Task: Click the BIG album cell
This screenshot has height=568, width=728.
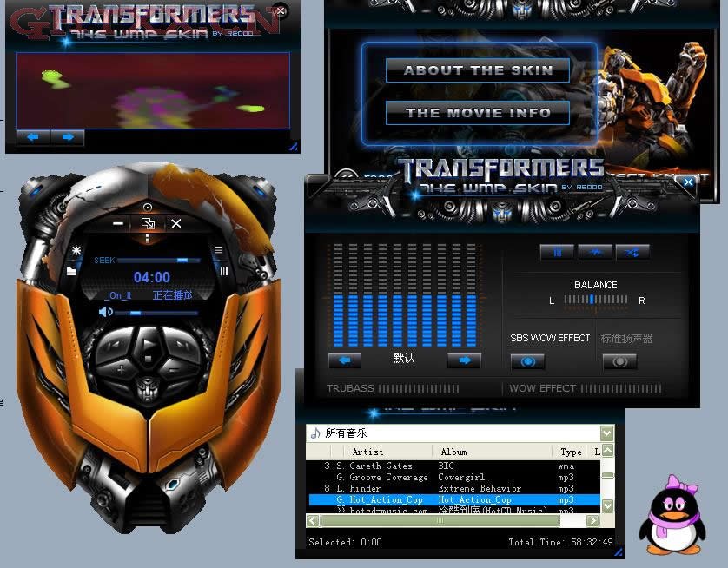Action: pyautogui.click(x=447, y=466)
